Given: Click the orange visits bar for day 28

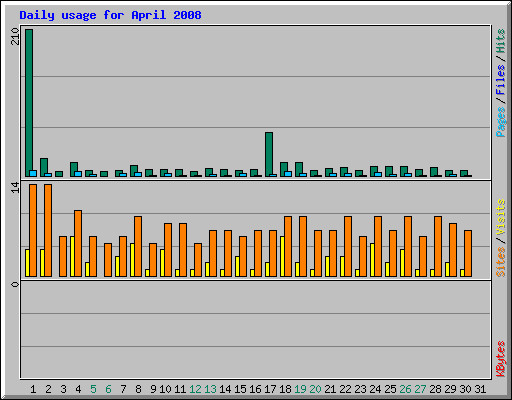Looking at the screenshot, I should (438, 246).
